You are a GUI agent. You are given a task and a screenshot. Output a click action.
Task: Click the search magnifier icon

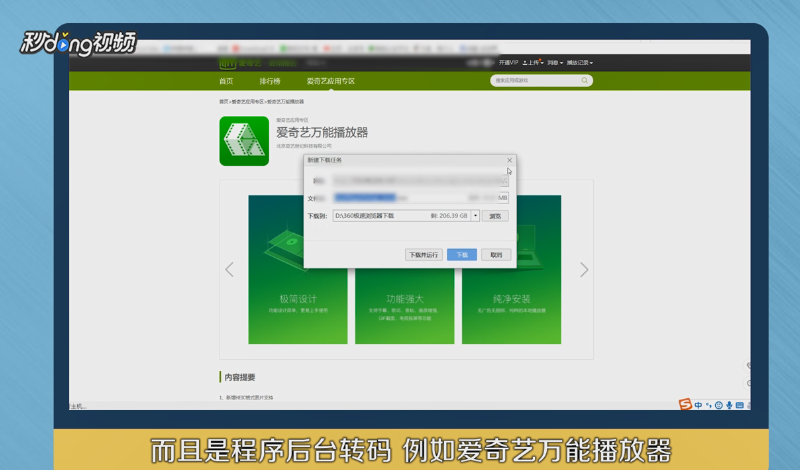584,81
